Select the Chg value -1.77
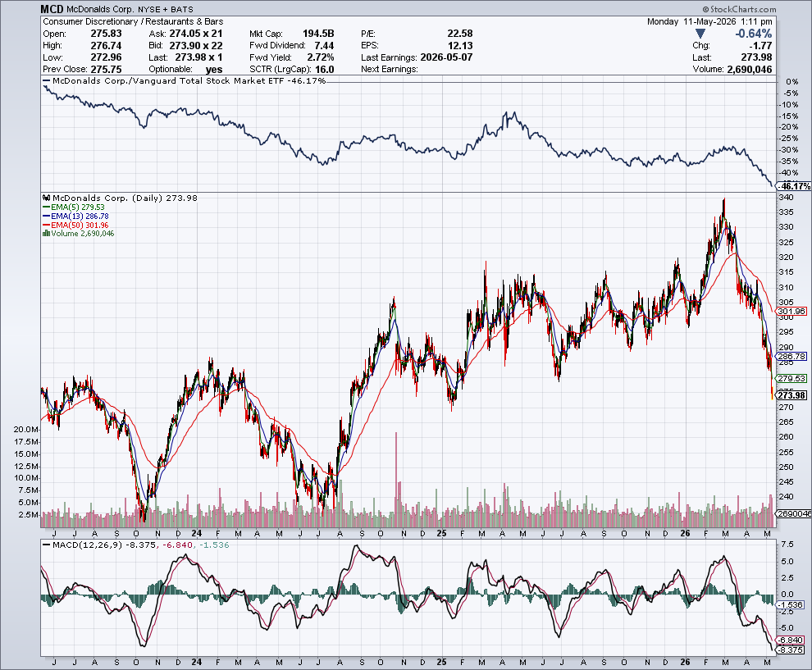Viewport: 812px width, 670px height. [x=761, y=46]
